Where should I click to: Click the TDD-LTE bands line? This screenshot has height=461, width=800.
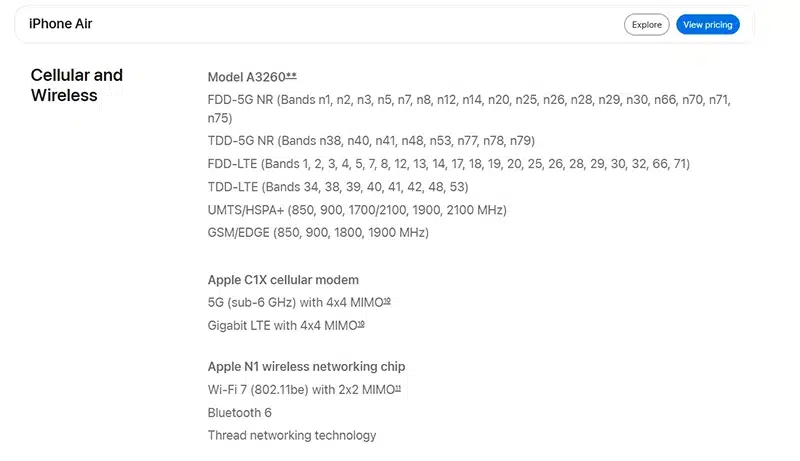click(338, 187)
